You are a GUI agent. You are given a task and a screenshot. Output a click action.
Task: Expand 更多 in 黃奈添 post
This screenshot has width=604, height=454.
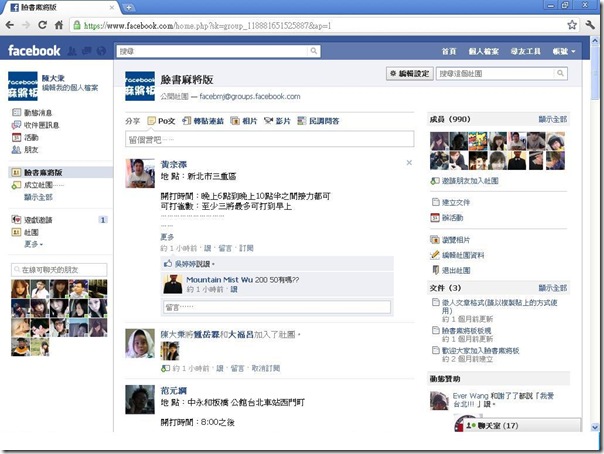tap(167, 236)
